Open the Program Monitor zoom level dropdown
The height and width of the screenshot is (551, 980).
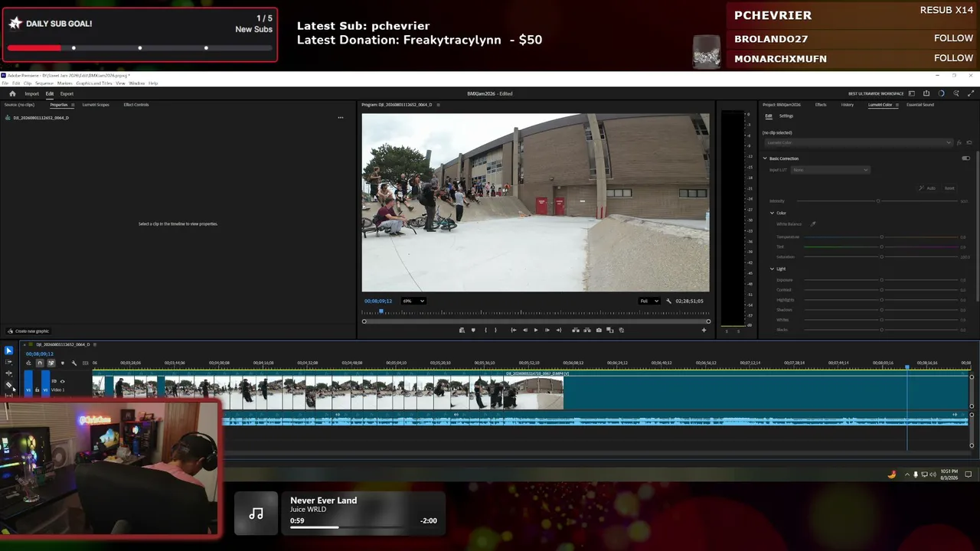click(x=413, y=301)
